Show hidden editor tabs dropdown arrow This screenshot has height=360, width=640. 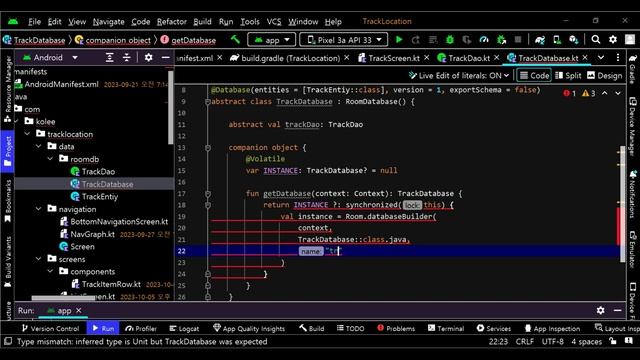[601, 58]
